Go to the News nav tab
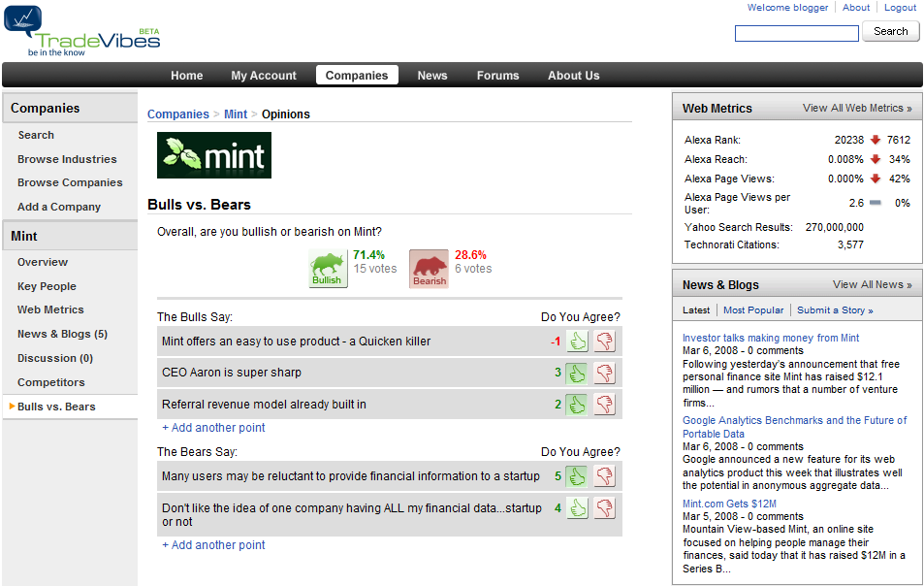This screenshot has height=586, width=924. [432, 76]
